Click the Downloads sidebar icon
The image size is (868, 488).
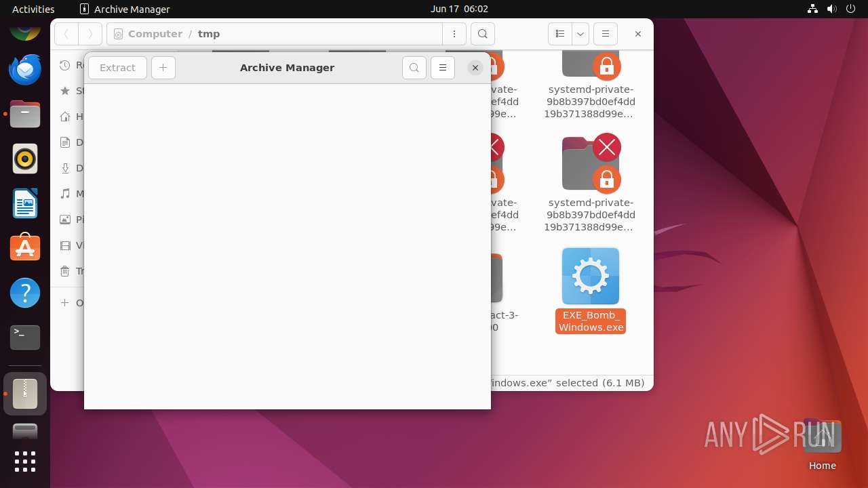pos(65,168)
